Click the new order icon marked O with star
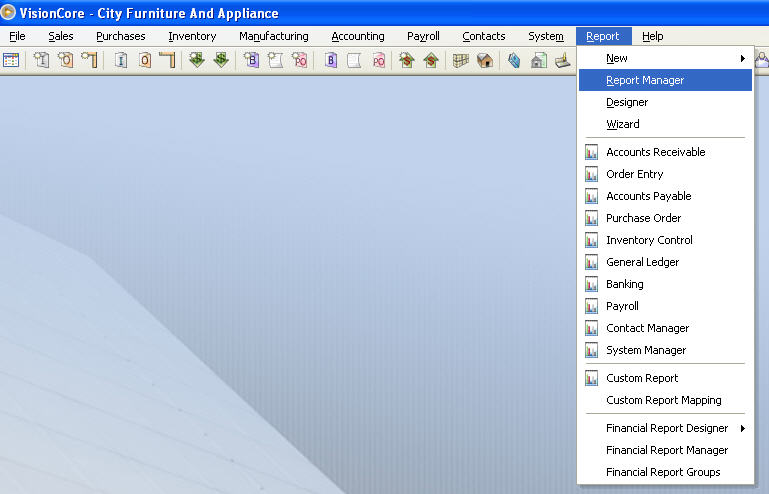The width and height of the screenshot is (769, 494). [x=65, y=60]
